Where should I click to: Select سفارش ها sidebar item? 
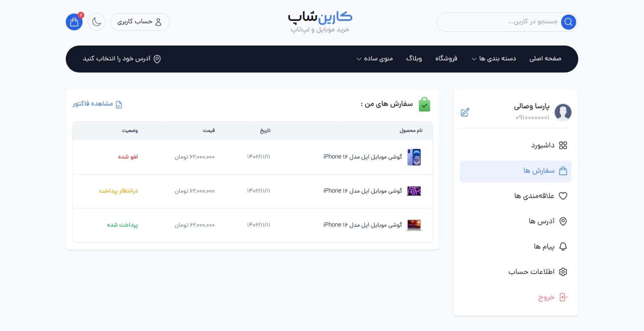pos(516,171)
